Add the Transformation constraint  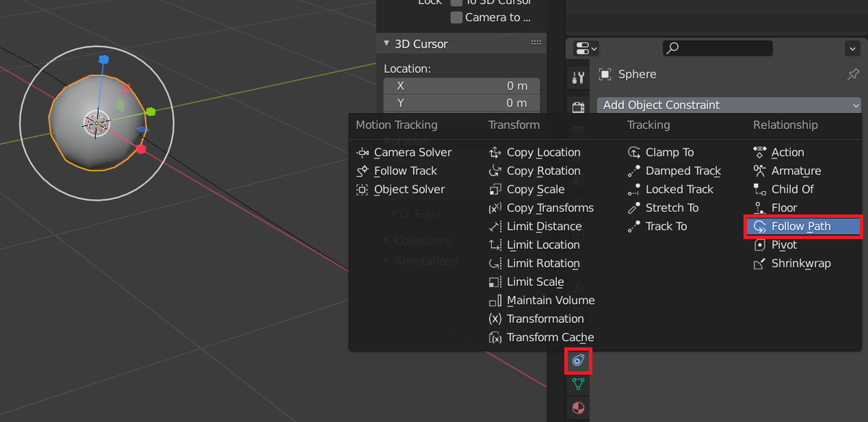tap(537, 318)
